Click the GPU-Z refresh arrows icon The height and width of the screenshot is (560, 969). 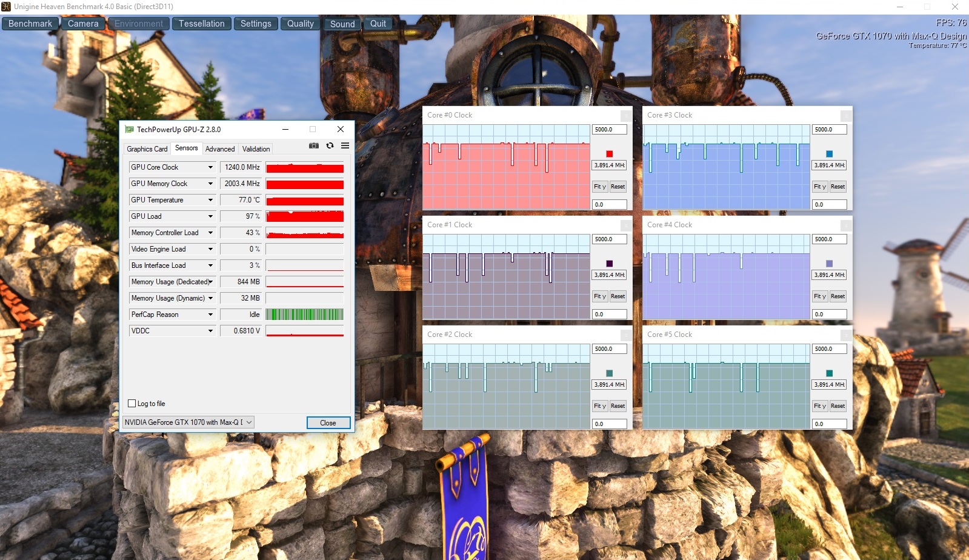click(x=330, y=145)
